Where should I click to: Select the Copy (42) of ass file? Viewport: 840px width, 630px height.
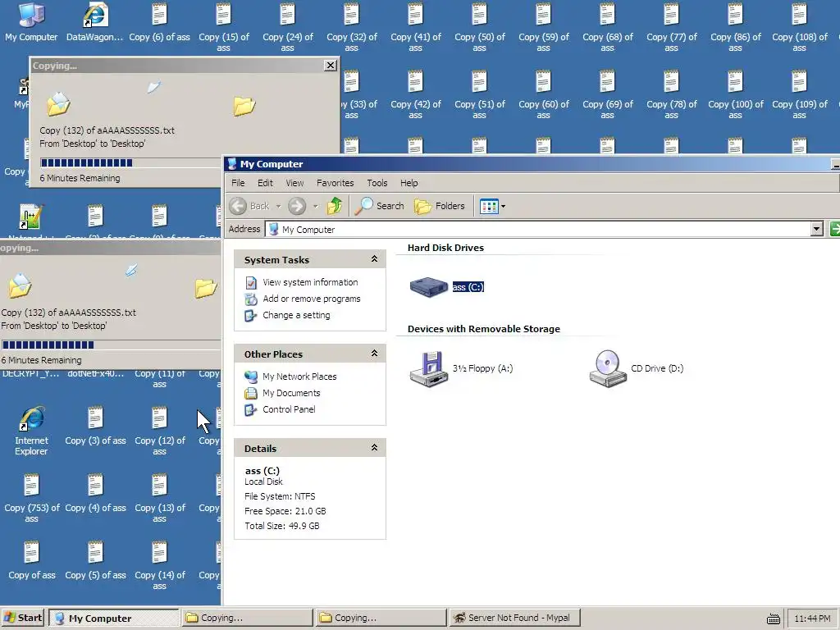pos(416,94)
